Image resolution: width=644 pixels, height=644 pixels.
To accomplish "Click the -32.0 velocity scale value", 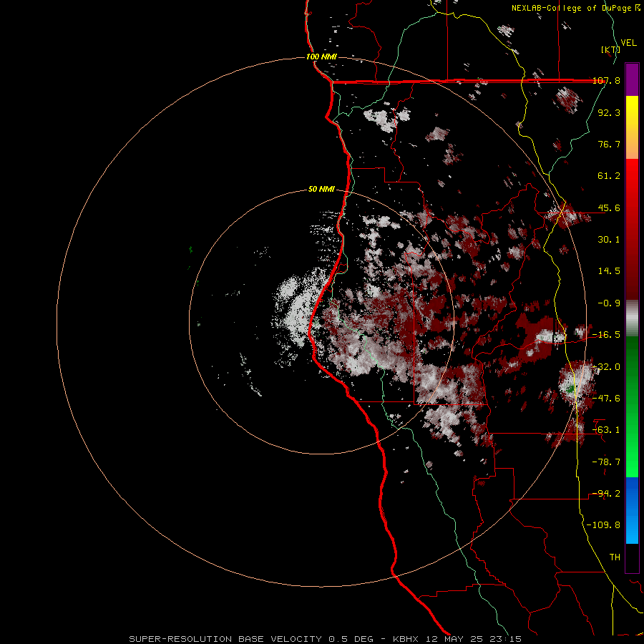I will 606,367.
